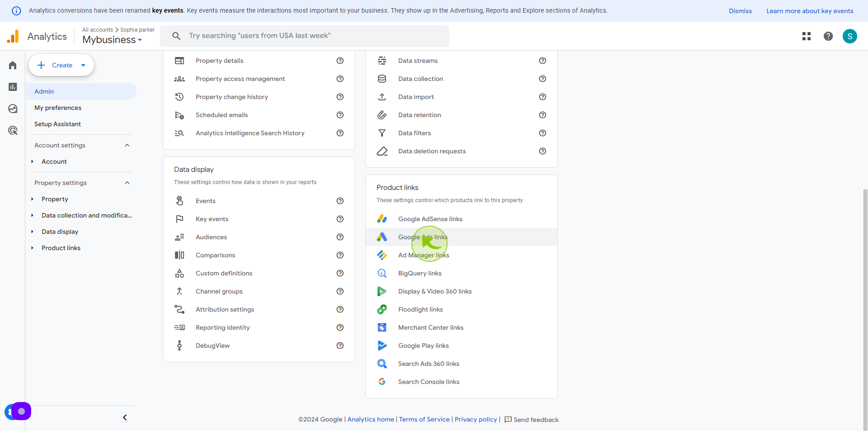Click the Merchant Center links icon

[382, 327]
